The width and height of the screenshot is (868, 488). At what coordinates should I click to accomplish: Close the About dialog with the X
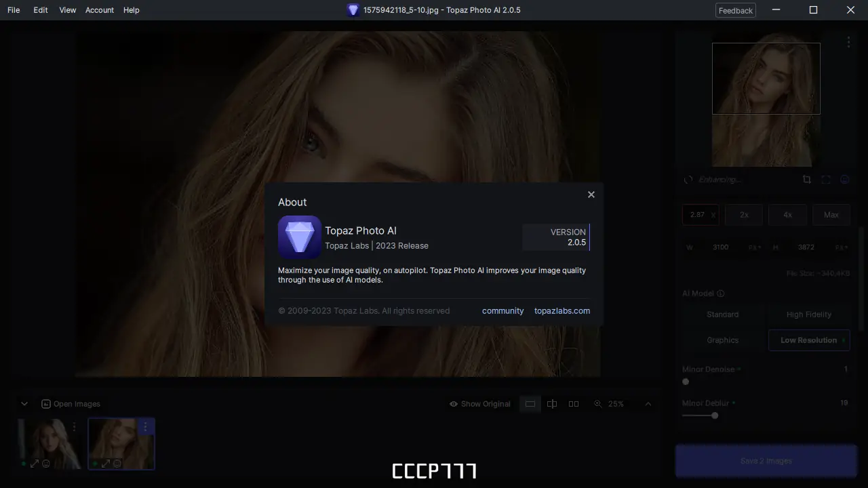(x=591, y=195)
